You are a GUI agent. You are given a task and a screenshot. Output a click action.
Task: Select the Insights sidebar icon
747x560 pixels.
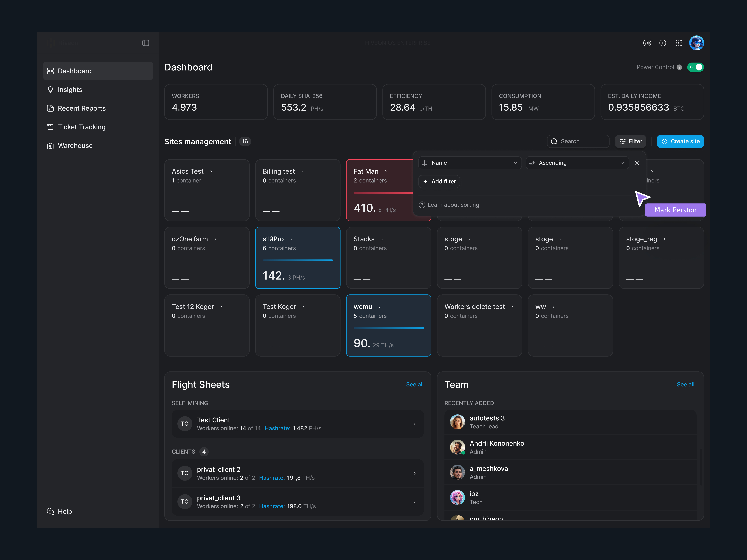click(51, 89)
